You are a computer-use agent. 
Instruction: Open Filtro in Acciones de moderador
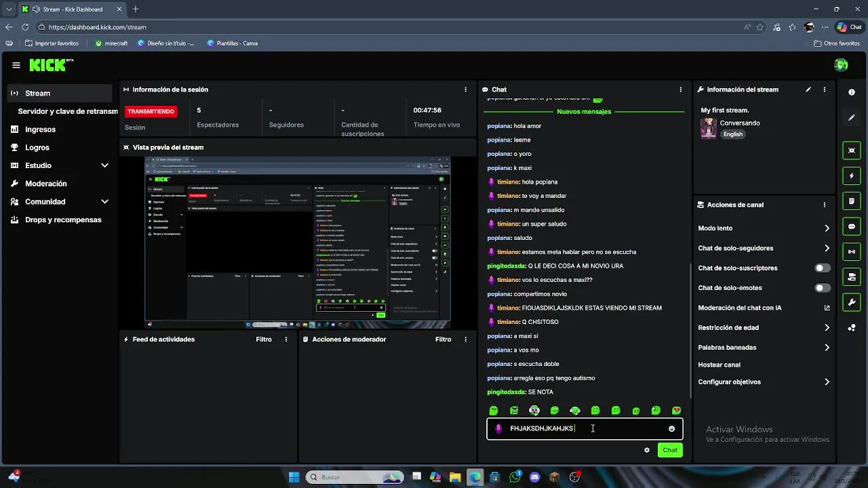pos(443,340)
